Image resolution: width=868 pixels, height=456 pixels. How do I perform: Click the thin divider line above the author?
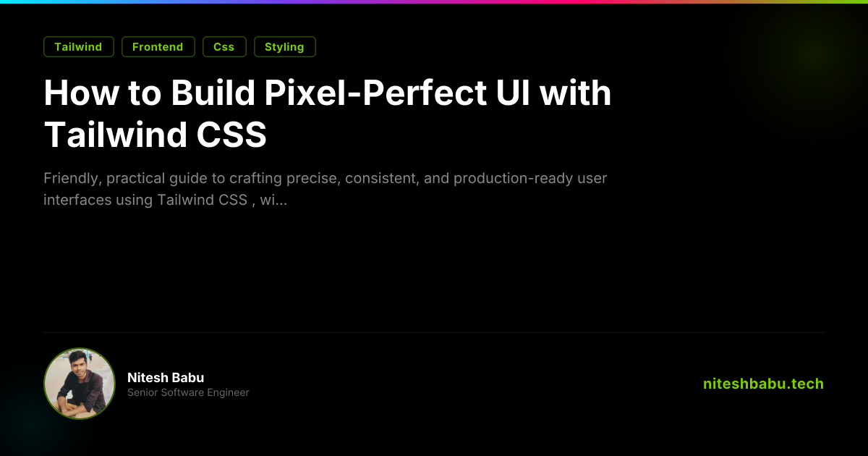(434, 332)
